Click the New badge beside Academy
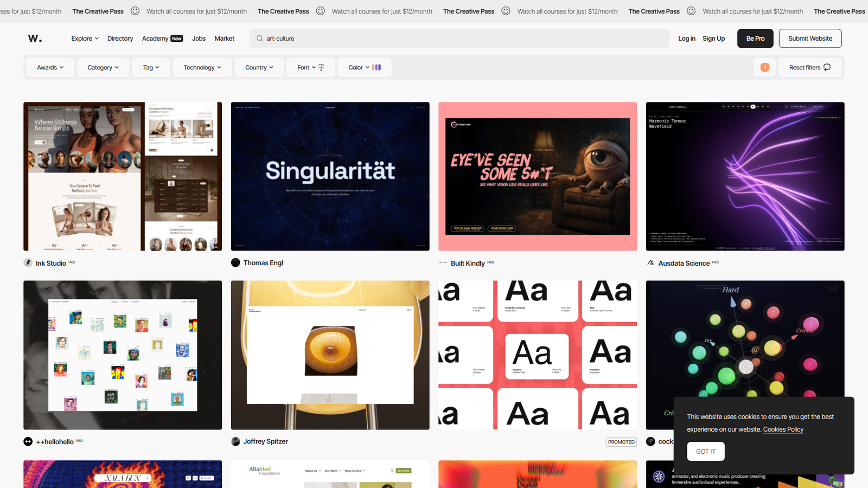The height and width of the screenshot is (488, 868). 177,38
